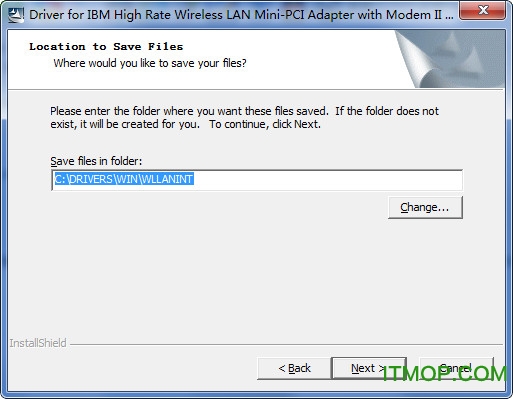Click the Next button to continue
513x399 pixels.
point(369,368)
